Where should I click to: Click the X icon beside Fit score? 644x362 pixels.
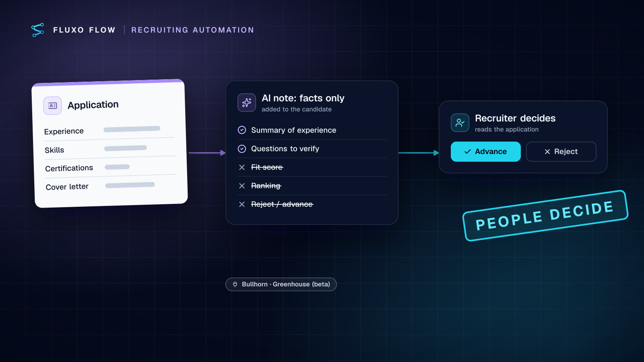pos(242,167)
